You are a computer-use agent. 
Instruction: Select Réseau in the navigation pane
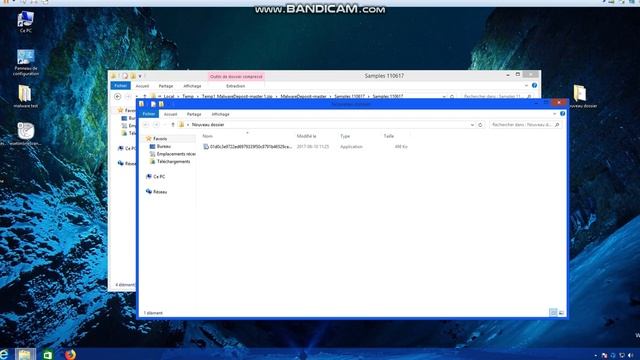tap(156, 192)
